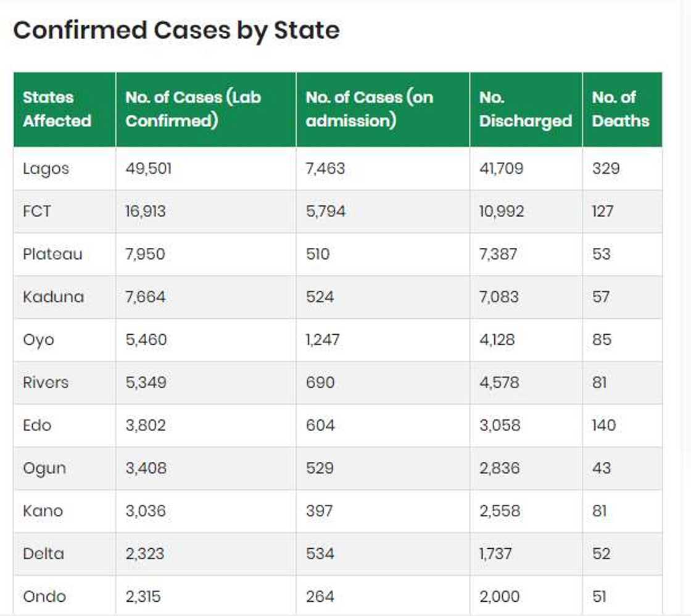Viewport: 691px width, 616px height.
Task: Click the 'No. of Deaths' column header
Action: [620, 109]
